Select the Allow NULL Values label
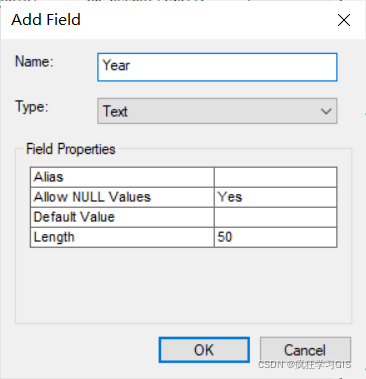 [92, 197]
